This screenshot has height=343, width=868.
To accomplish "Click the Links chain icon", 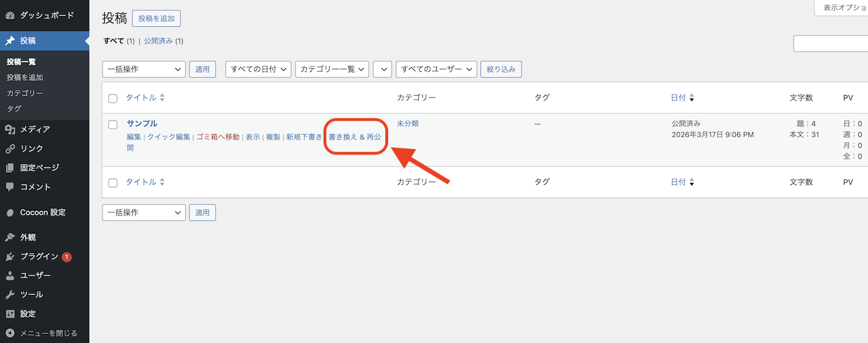I will 10,149.
